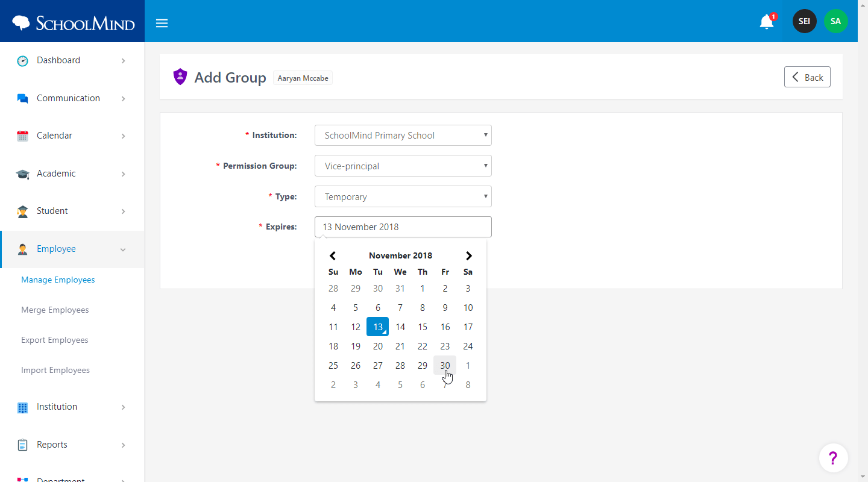The width and height of the screenshot is (868, 482).
Task: Click the Institution building icon
Action: pyautogui.click(x=22, y=407)
